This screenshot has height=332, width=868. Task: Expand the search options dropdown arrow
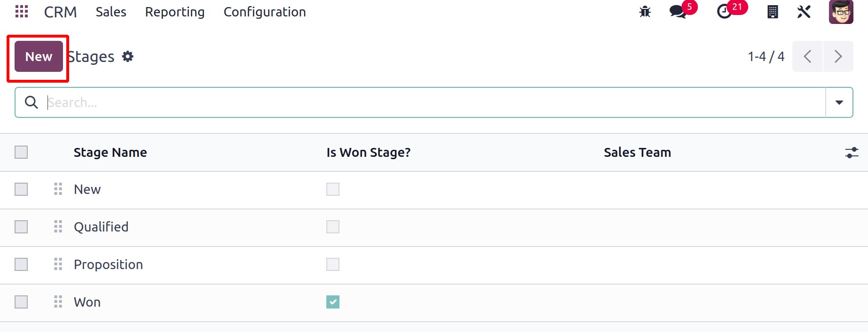(x=839, y=102)
